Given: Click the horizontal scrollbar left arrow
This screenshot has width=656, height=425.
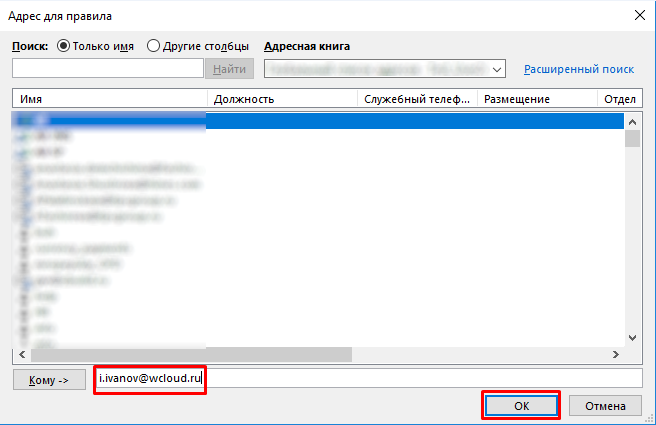Looking at the screenshot, I should (x=22, y=354).
